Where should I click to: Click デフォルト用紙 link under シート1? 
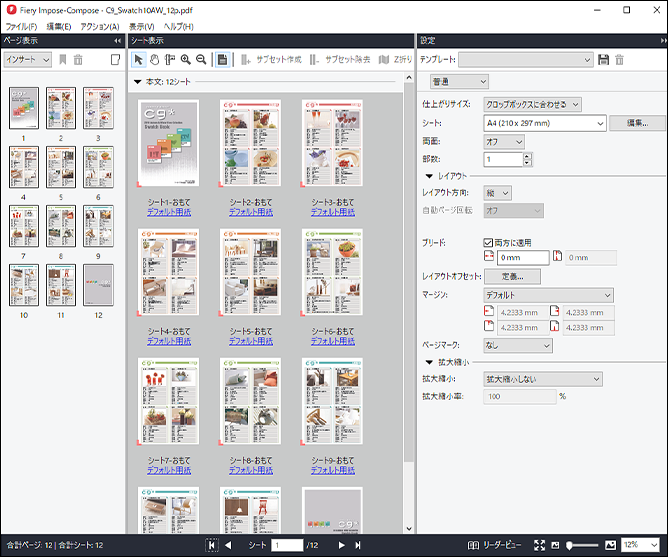click(x=168, y=212)
